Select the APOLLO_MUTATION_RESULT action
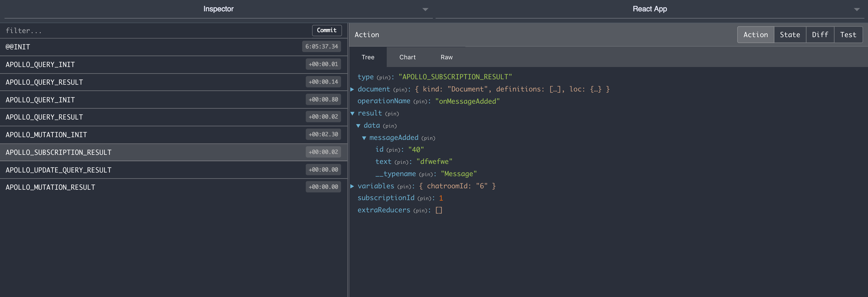 coord(135,187)
